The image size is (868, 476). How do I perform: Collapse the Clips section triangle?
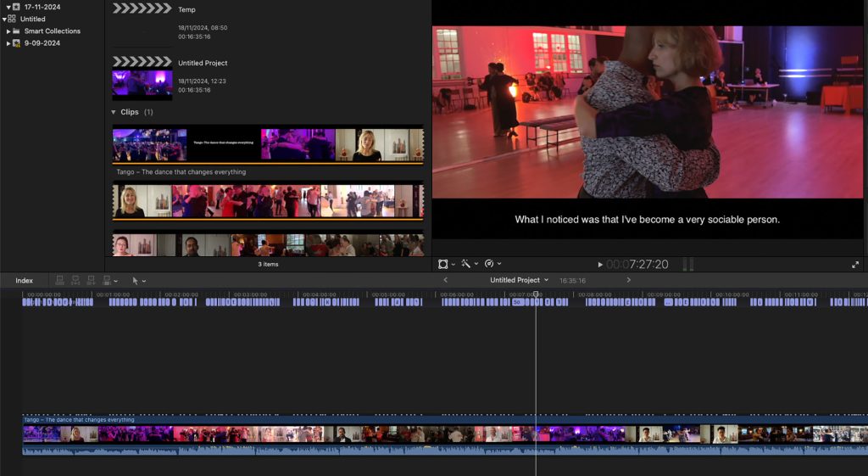[x=114, y=112]
